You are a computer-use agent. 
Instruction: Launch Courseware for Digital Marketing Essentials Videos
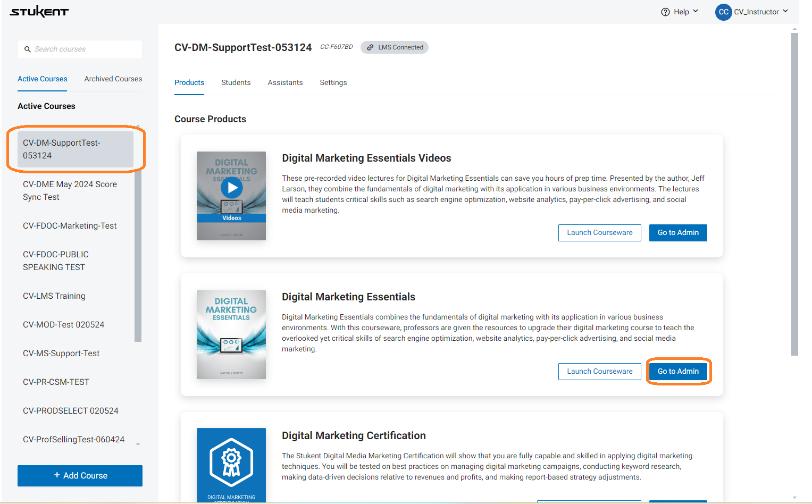pyautogui.click(x=600, y=233)
